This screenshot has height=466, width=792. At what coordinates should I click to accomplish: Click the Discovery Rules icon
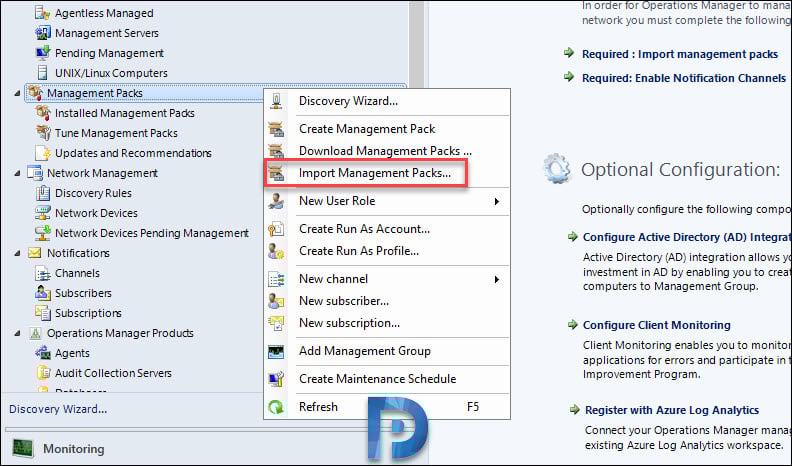[43, 193]
